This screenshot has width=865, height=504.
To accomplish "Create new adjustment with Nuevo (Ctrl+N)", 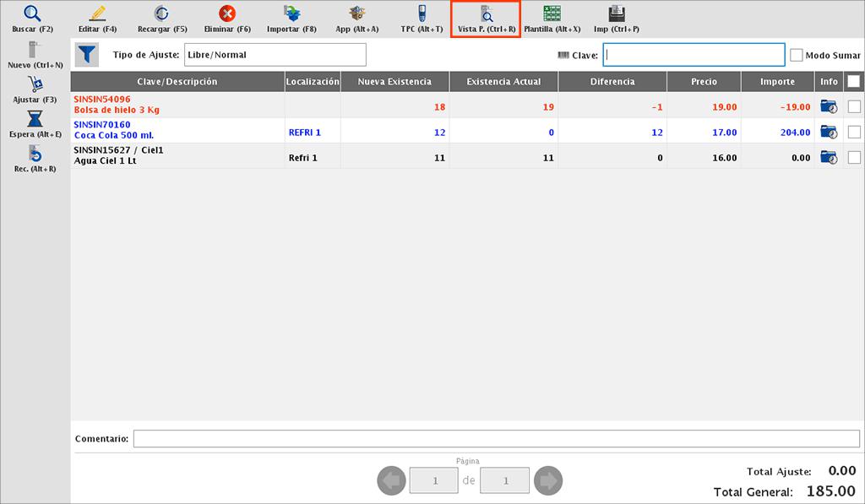I will pos(35,52).
